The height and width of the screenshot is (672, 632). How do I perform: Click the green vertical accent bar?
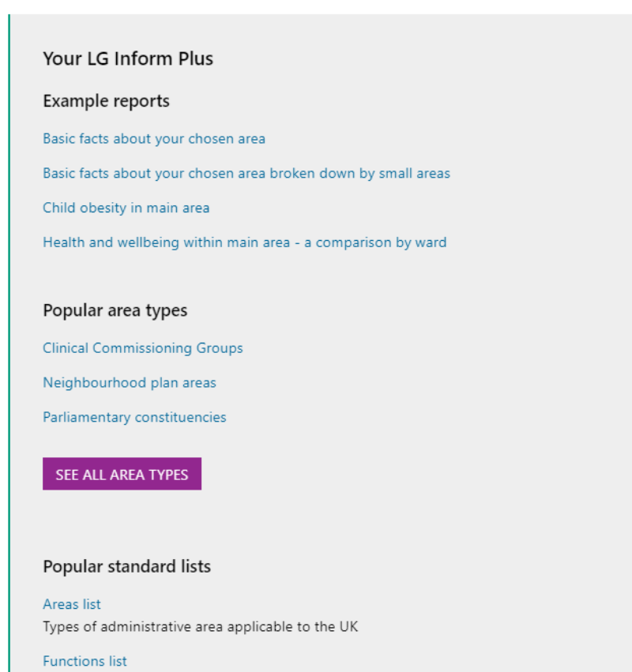tap(9, 343)
